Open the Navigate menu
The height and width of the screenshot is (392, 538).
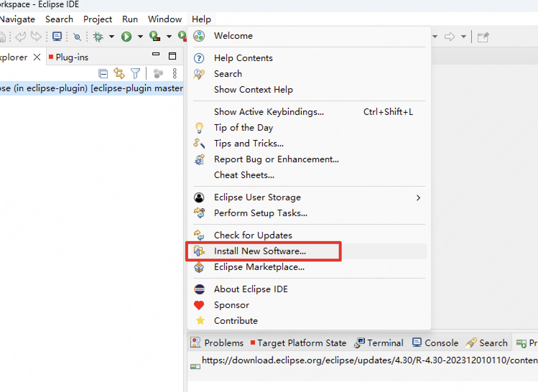point(18,19)
